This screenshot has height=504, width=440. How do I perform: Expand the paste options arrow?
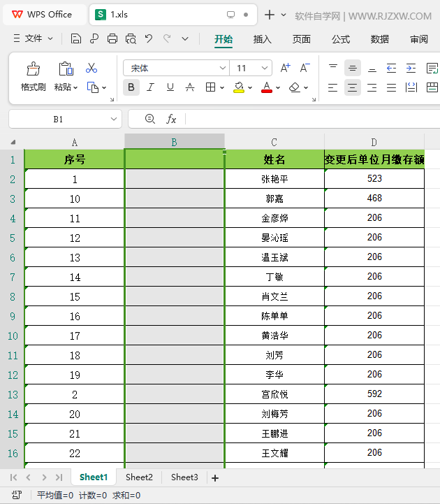point(75,87)
